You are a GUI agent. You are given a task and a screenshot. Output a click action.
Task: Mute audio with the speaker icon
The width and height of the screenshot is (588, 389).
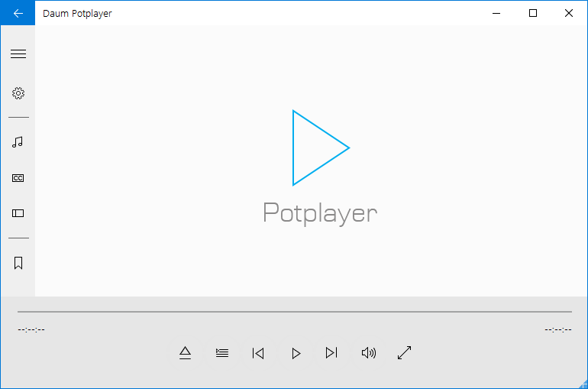coord(369,353)
